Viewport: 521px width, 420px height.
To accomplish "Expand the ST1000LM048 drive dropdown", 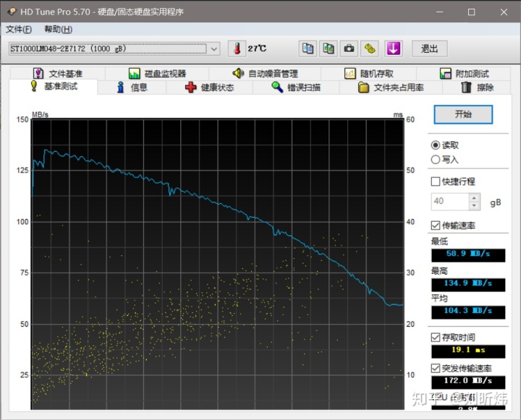I will coord(214,49).
